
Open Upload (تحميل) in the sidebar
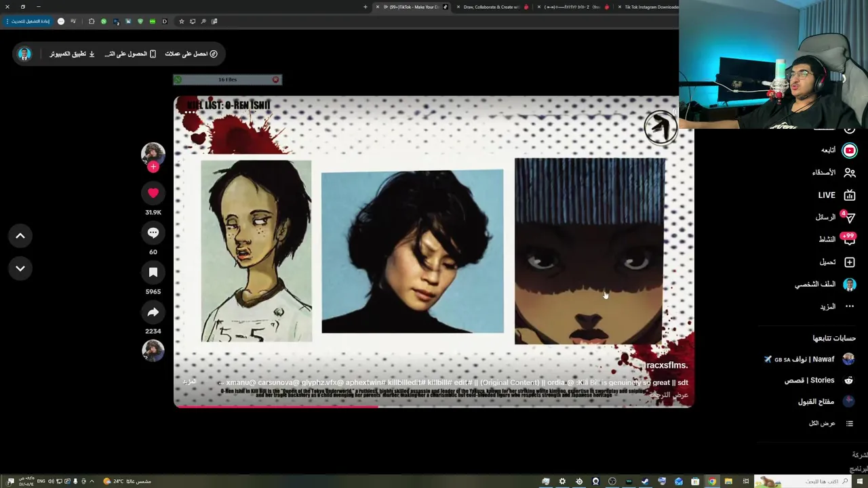[x=837, y=262]
